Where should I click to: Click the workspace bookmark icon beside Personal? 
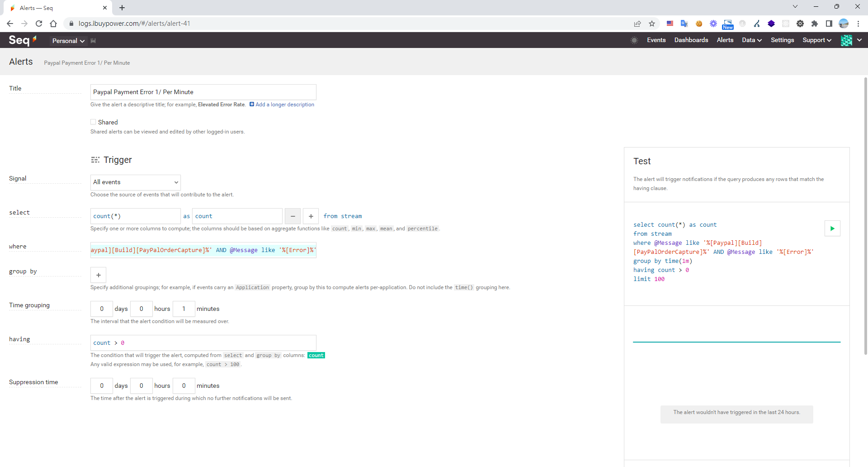click(x=93, y=41)
